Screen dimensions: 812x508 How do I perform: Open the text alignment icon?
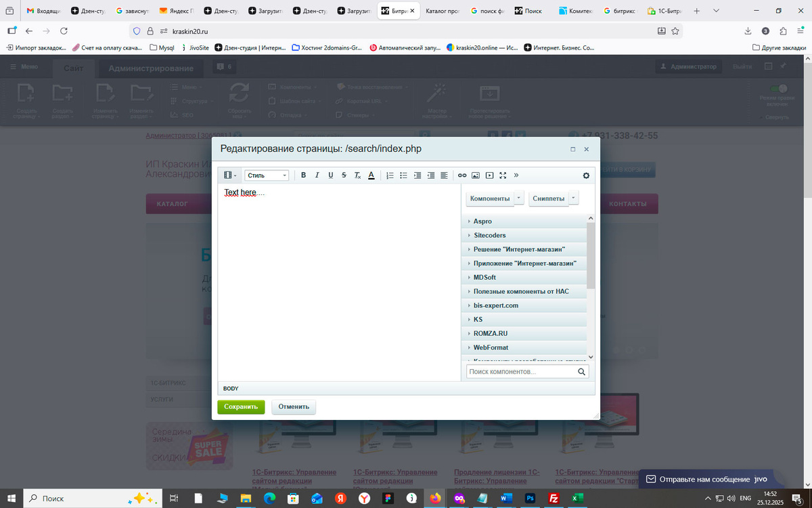[x=444, y=175]
